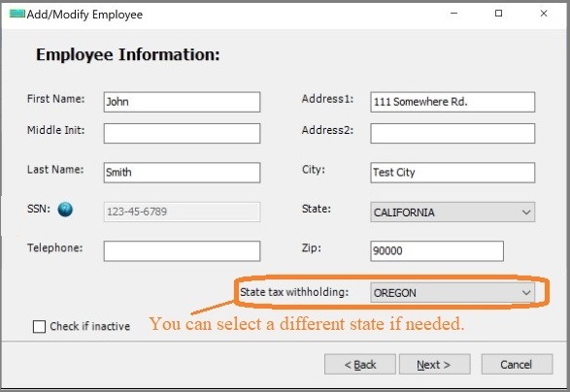570x392 pixels.
Task: Maximize the Add/Modify Employee window
Action: [498, 14]
